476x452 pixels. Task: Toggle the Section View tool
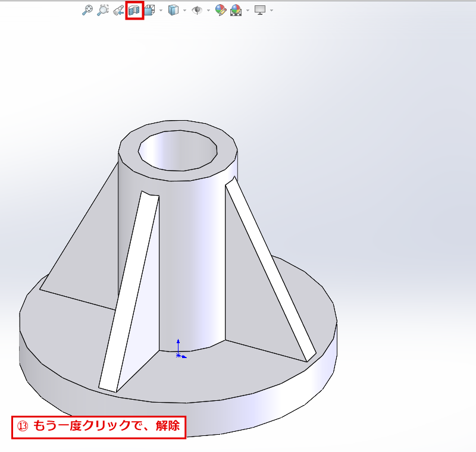134,10
